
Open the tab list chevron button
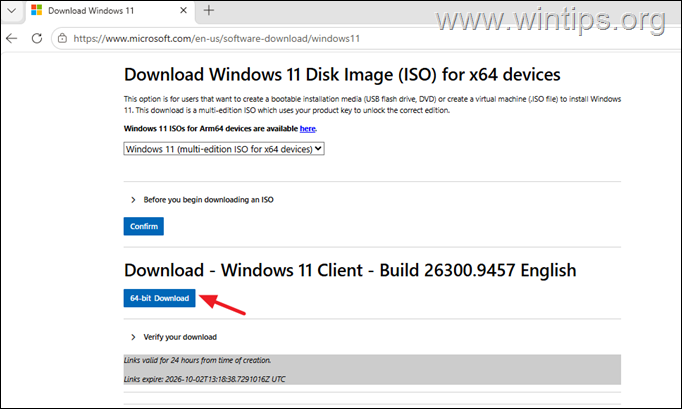point(12,10)
